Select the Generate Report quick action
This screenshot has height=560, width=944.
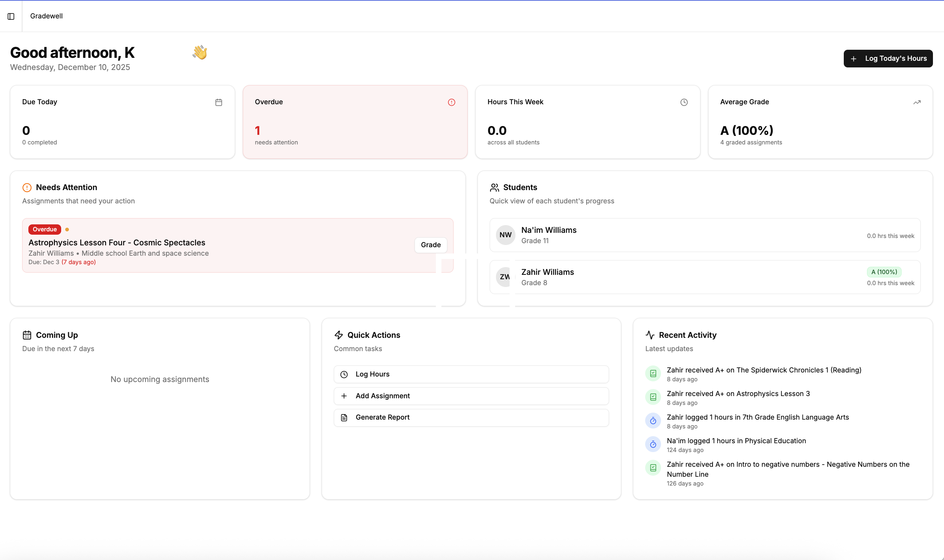(x=471, y=417)
